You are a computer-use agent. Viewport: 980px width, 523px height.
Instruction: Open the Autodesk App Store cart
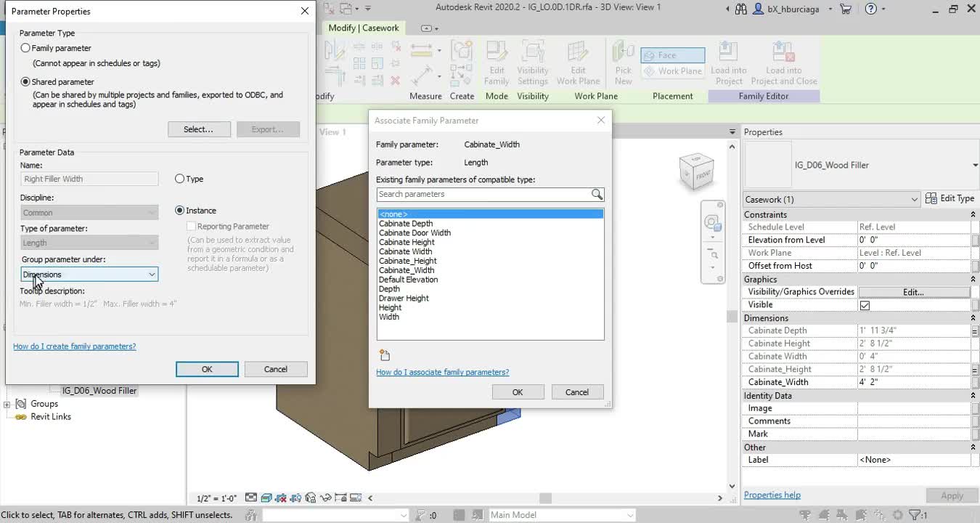tap(845, 9)
